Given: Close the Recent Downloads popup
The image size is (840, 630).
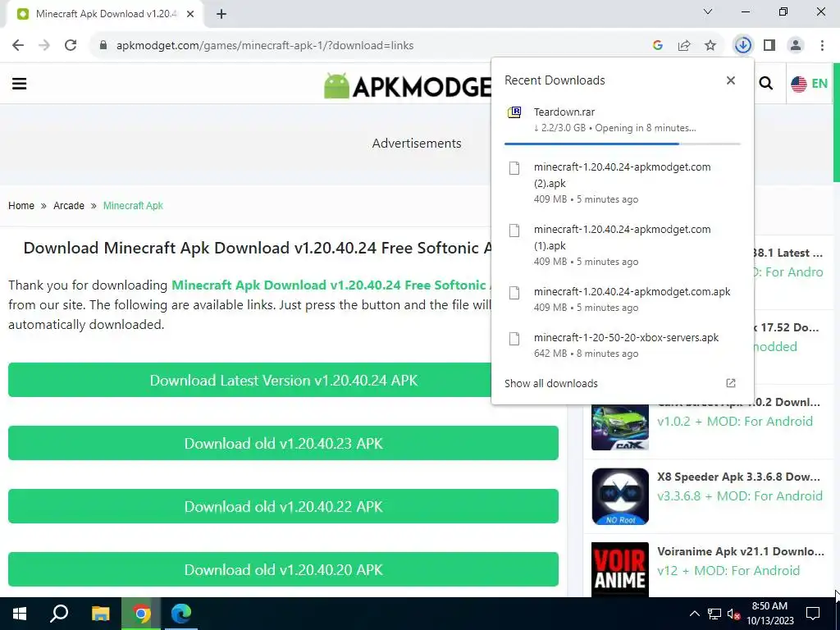Looking at the screenshot, I should point(731,80).
